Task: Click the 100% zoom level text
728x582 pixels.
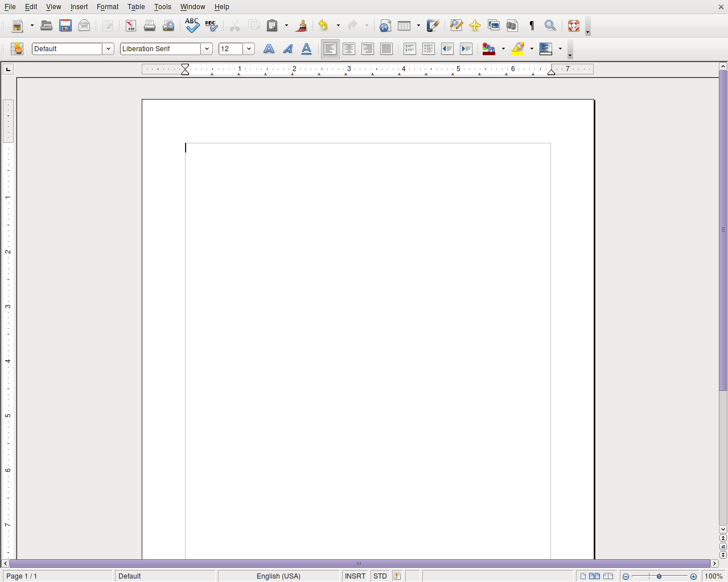Action: (714, 576)
